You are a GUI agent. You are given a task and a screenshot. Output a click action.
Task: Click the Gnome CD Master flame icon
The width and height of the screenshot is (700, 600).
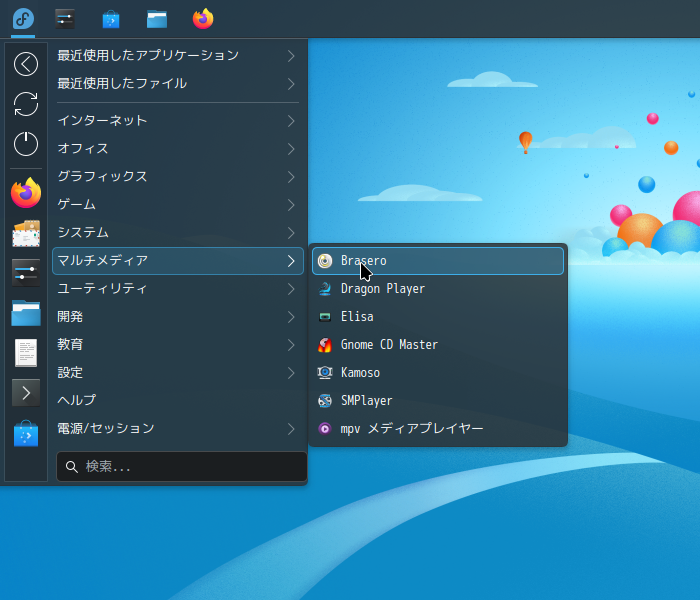click(x=325, y=345)
